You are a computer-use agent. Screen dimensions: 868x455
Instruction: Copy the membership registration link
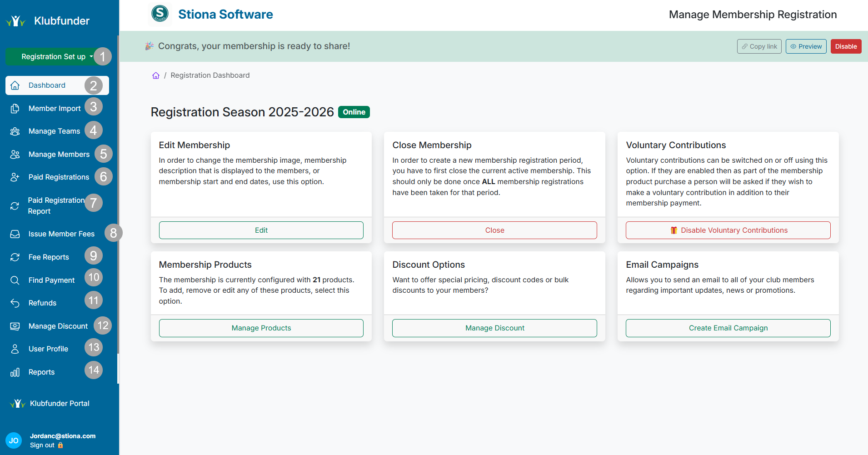(x=759, y=46)
